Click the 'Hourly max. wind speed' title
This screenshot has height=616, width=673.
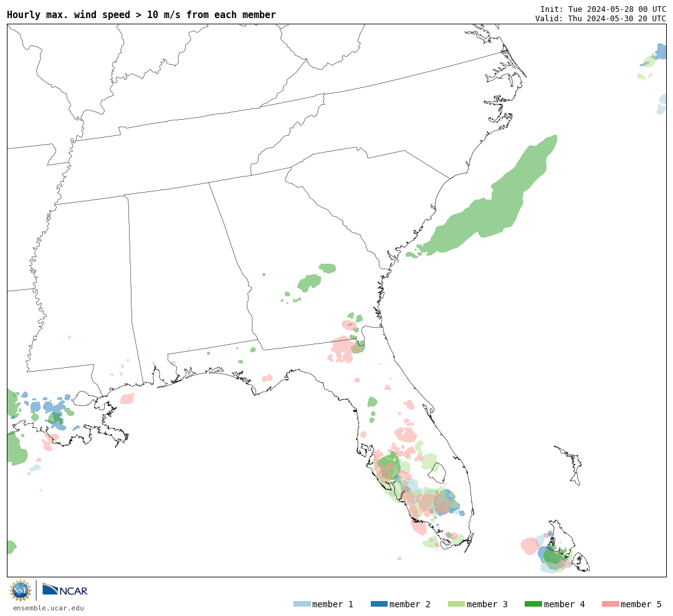pos(141,14)
